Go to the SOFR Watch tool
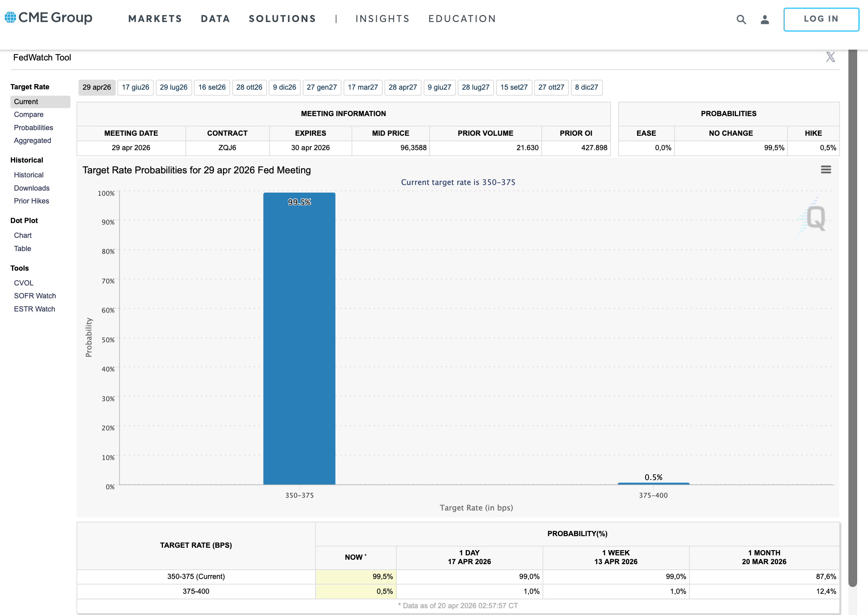 tap(35, 296)
